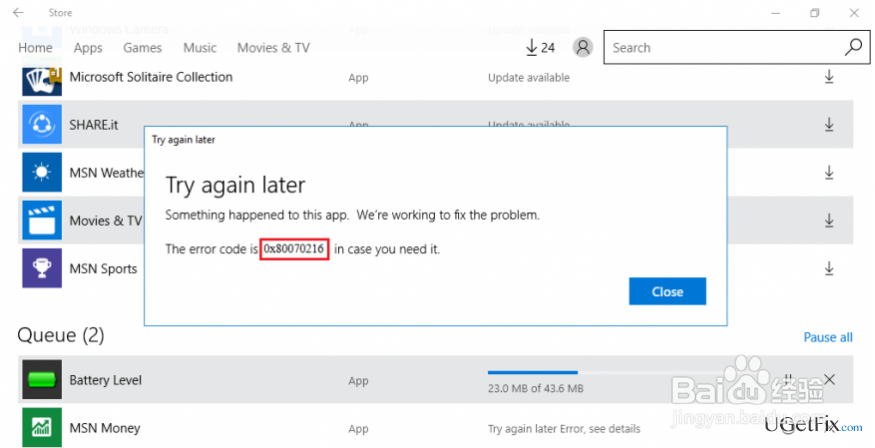
Task: Click Try again later Error, see details
Action: 564,428
